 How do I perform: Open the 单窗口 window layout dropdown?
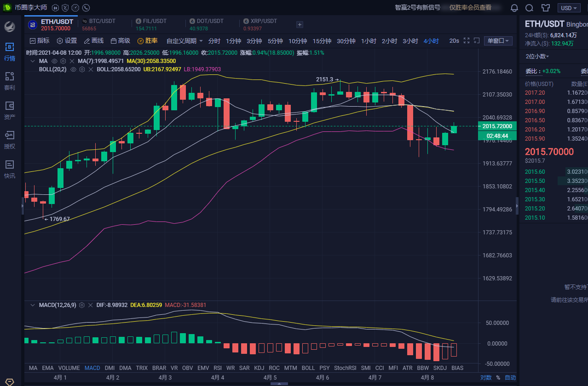[499, 41]
